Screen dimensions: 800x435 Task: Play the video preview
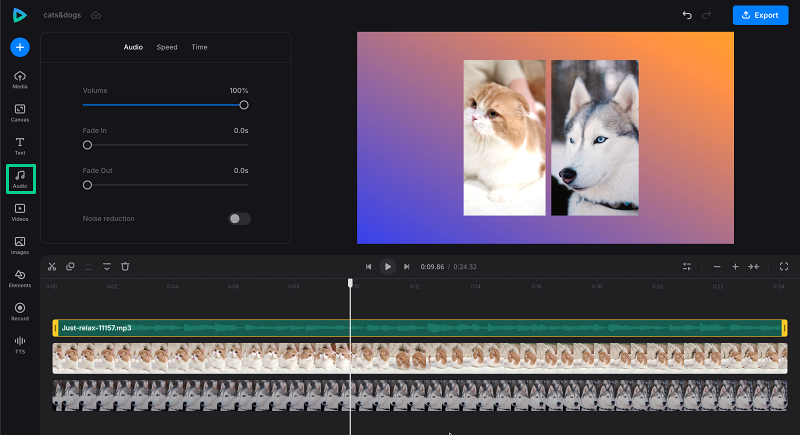tap(387, 267)
